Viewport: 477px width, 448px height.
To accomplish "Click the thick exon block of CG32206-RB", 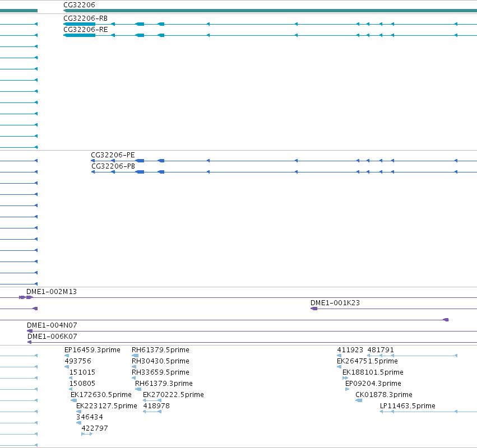I will pos(80,24).
